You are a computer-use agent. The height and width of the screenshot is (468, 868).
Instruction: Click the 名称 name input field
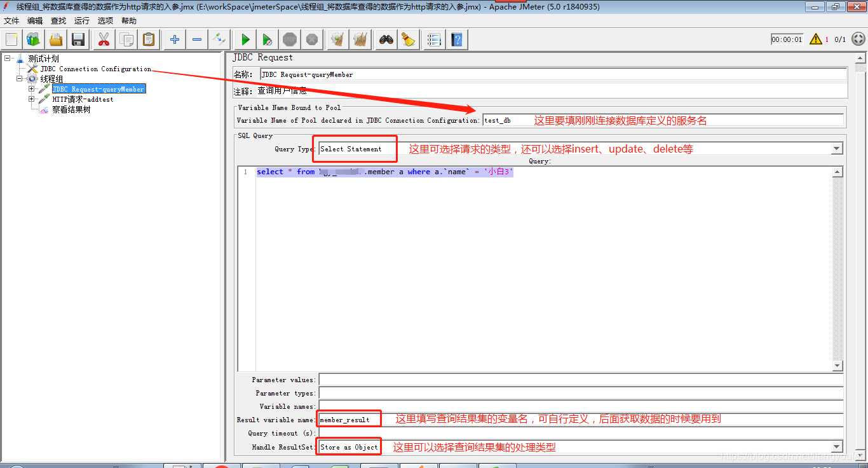pyautogui.click(x=553, y=74)
